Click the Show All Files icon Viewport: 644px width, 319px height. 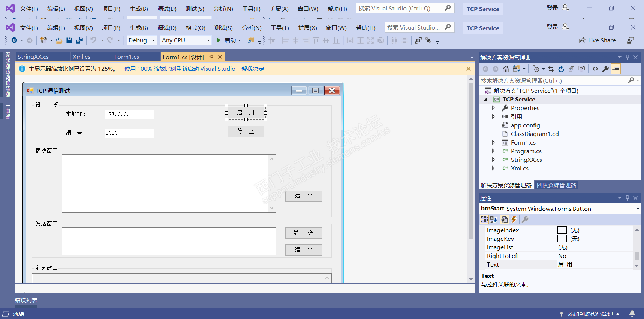click(x=581, y=69)
